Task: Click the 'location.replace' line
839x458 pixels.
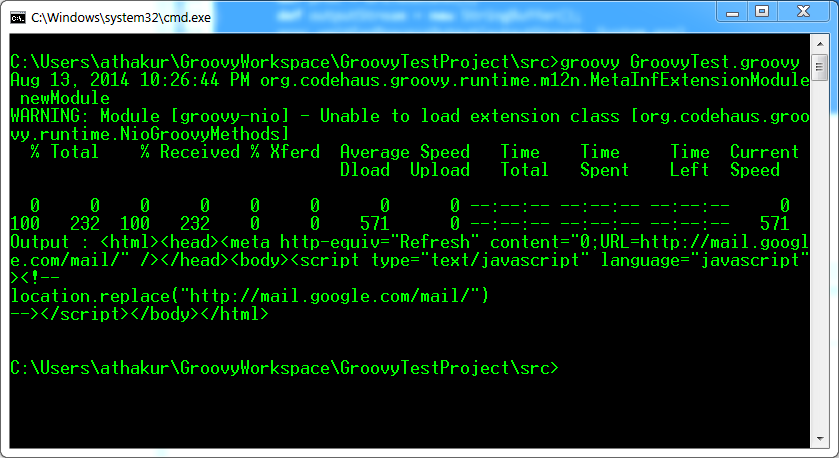Action: click(x=249, y=296)
